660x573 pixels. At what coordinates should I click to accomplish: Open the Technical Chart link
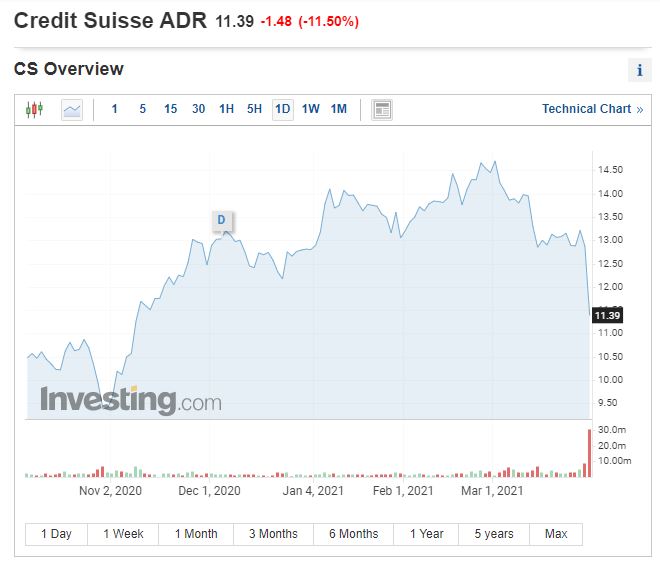tap(591, 110)
